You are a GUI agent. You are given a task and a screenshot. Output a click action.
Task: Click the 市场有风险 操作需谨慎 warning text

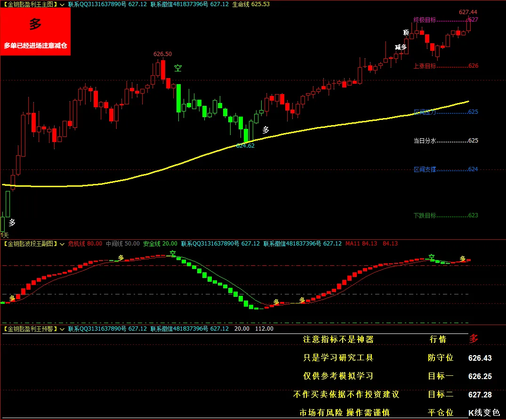click(345, 413)
